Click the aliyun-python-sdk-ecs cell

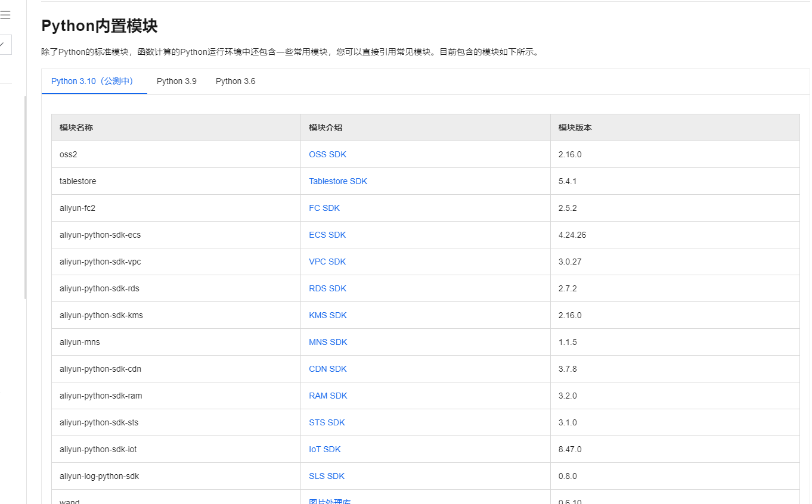[176, 235]
